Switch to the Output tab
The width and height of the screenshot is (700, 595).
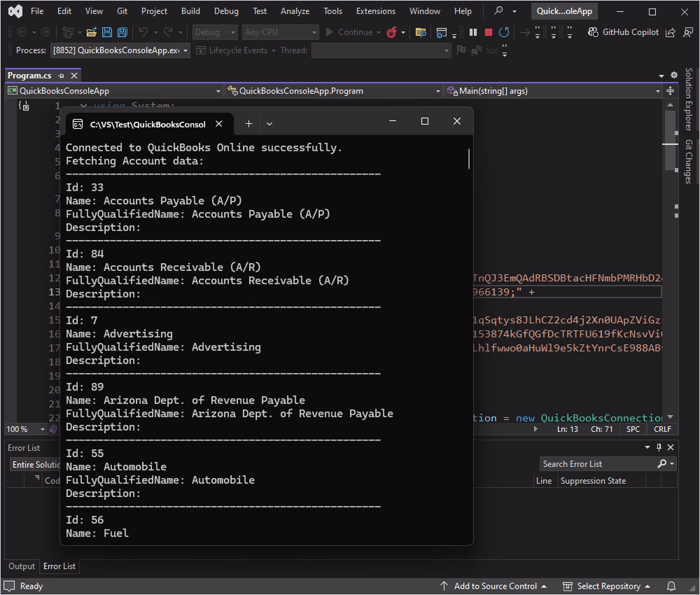point(22,566)
